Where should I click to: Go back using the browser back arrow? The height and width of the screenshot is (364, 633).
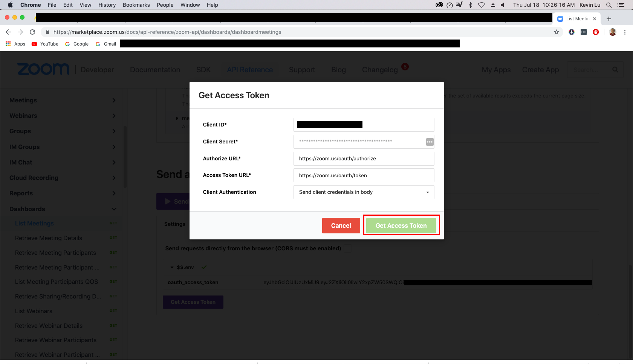point(8,32)
